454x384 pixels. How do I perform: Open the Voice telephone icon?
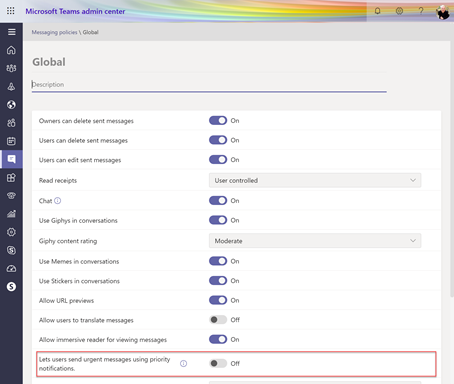11,196
